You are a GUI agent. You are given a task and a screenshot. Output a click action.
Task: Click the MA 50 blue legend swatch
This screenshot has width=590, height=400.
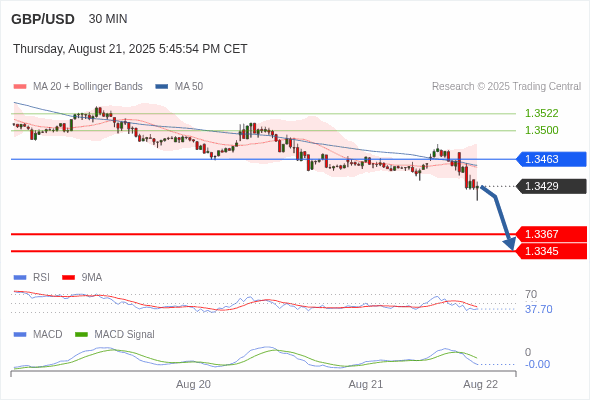point(162,87)
